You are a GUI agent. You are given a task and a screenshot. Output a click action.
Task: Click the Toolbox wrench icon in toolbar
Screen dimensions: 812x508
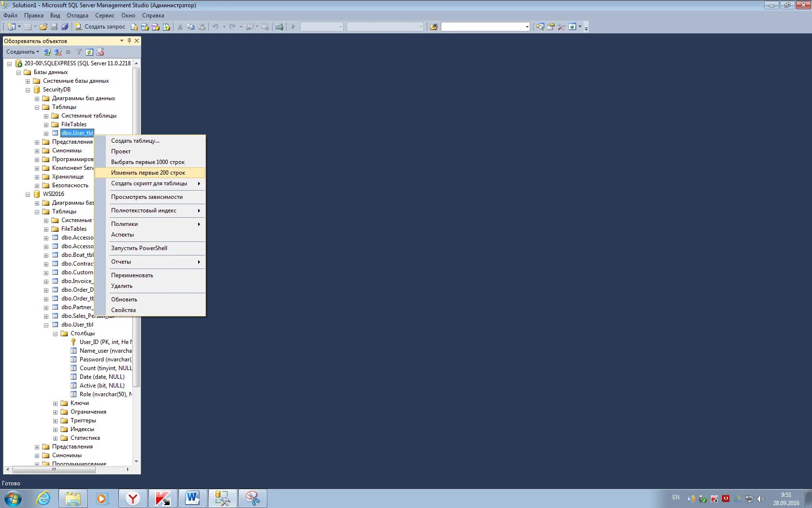(x=561, y=27)
